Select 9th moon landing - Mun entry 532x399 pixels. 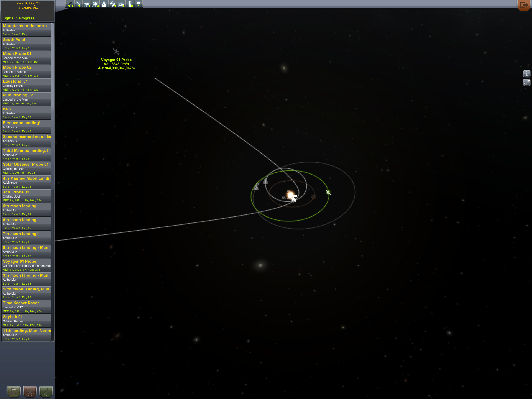pos(27,279)
